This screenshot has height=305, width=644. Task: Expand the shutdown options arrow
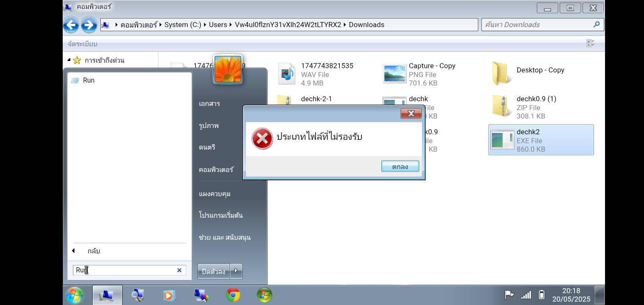point(236,272)
